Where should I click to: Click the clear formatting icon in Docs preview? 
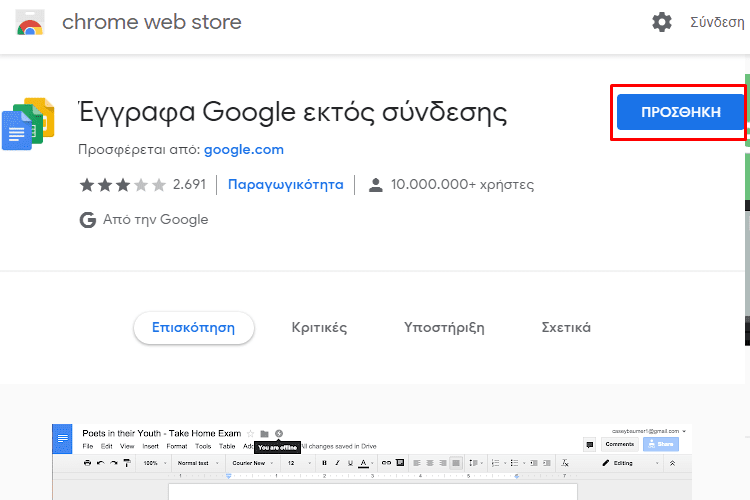pos(565,463)
